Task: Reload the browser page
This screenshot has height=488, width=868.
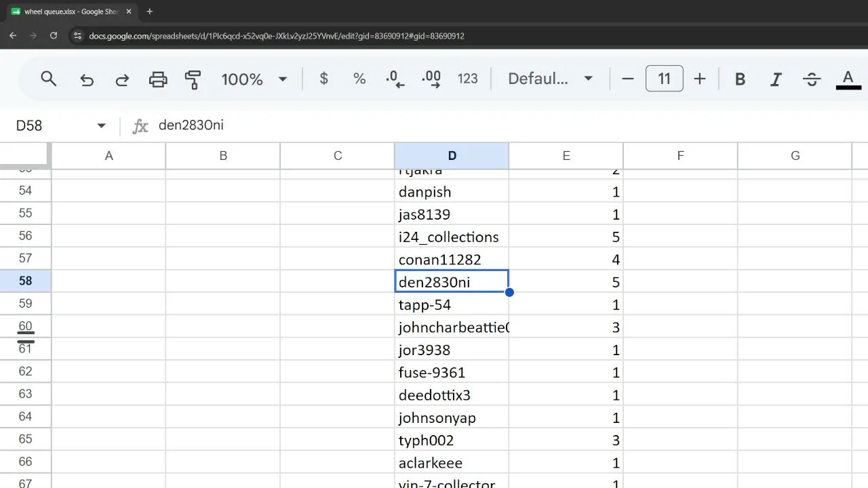Action: coord(54,36)
